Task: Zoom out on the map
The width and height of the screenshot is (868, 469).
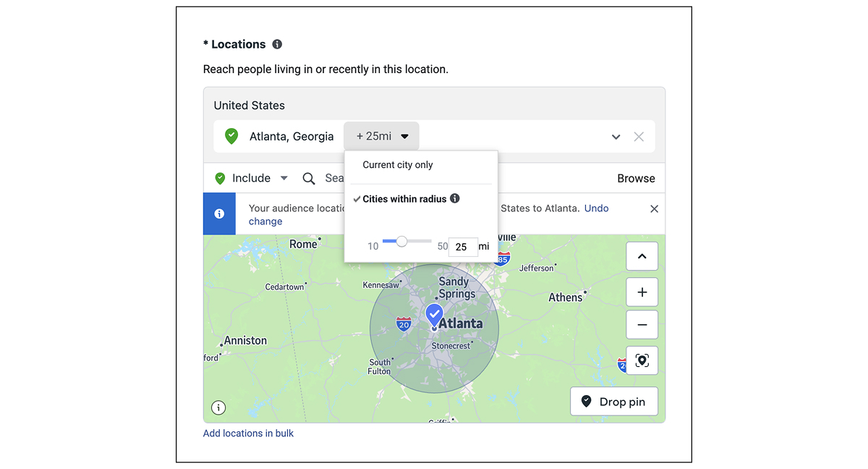Action: (x=642, y=325)
